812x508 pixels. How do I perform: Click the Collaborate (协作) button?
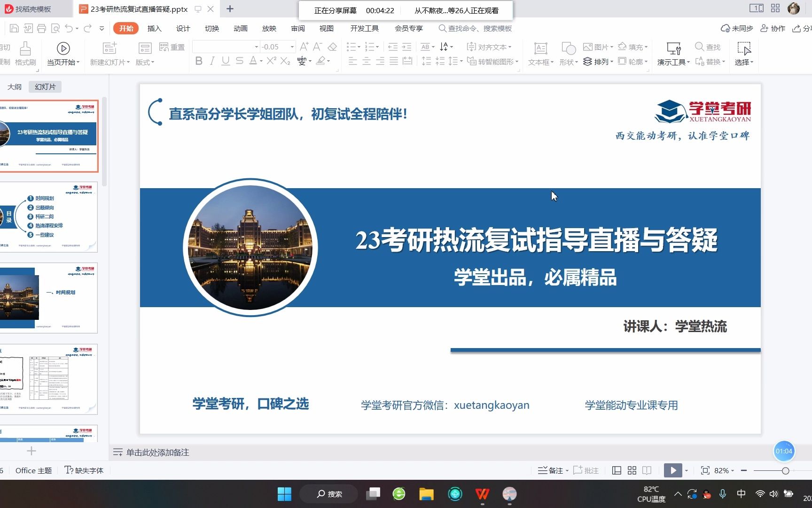click(773, 29)
